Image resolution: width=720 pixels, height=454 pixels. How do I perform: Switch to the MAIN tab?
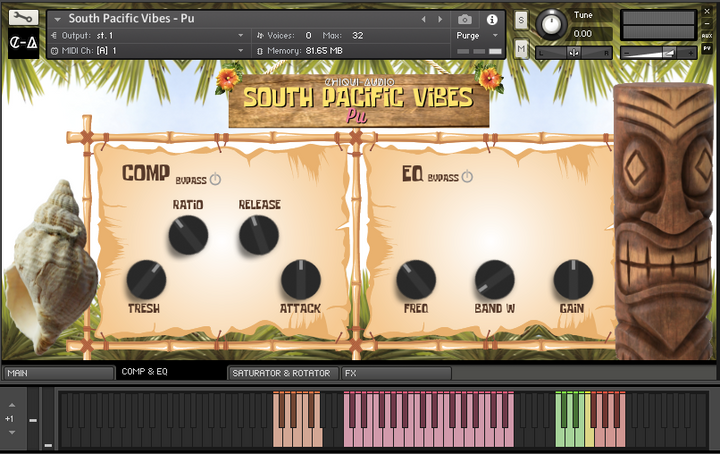point(58,373)
